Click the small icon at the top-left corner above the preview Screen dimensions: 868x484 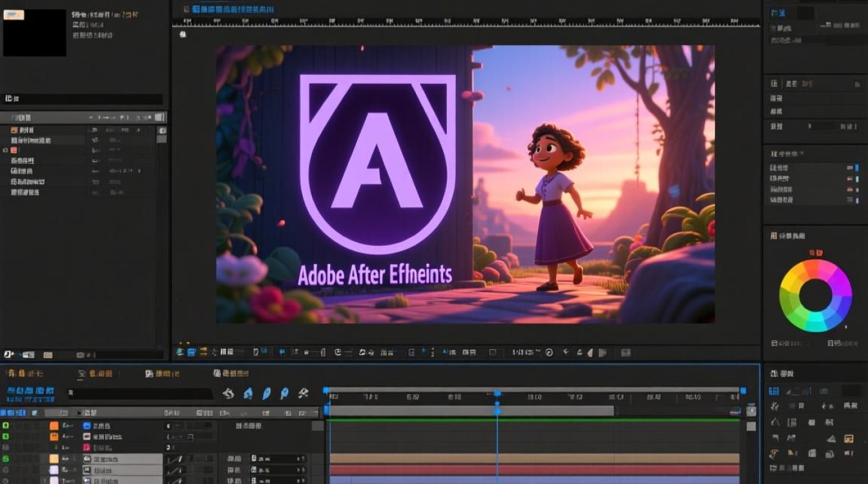[183, 34]
